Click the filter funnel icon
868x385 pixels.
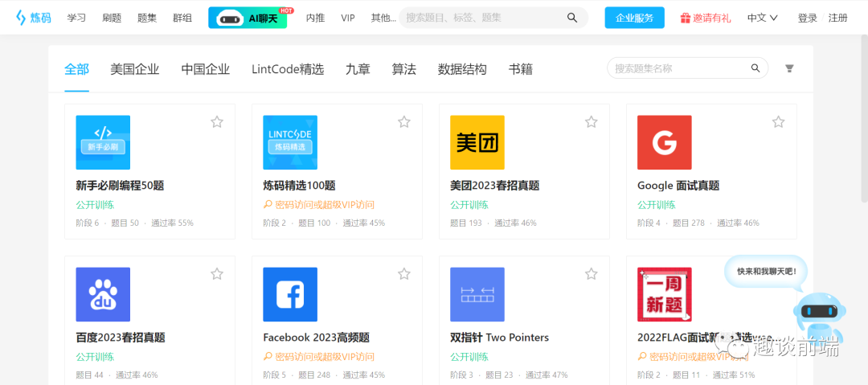(789, 68)
